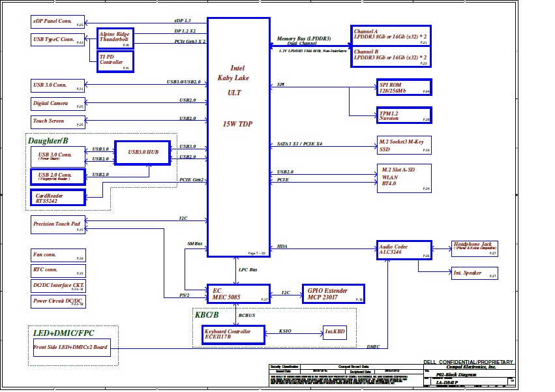555x392 pixels.
Task: Select the USB3.0/USB2.0 signal label
Action: click(183, 82)
